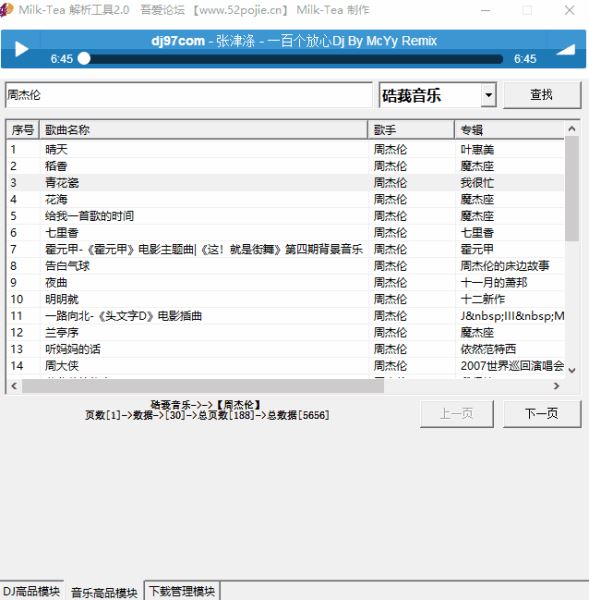This screenshot has height=600, width=589.
Task: Click album cell 霍元甲
Action: (x=477, y=249)
